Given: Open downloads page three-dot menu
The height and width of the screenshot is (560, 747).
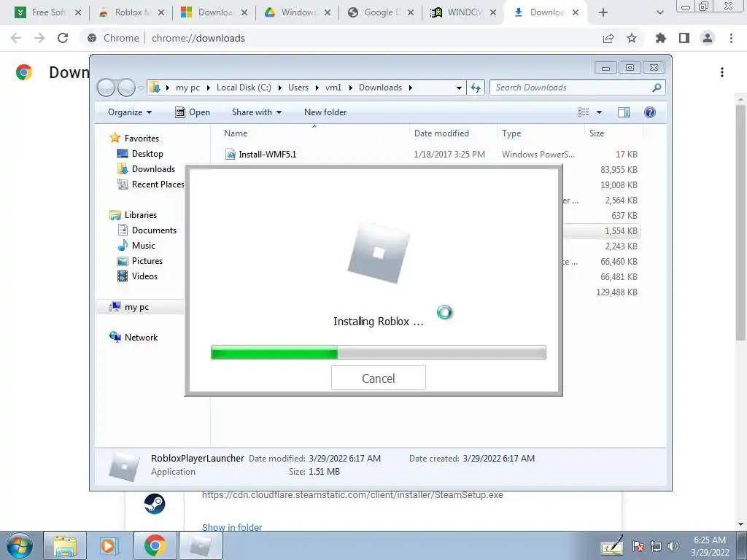Looking at the screenshot, I should click(722, 72).
